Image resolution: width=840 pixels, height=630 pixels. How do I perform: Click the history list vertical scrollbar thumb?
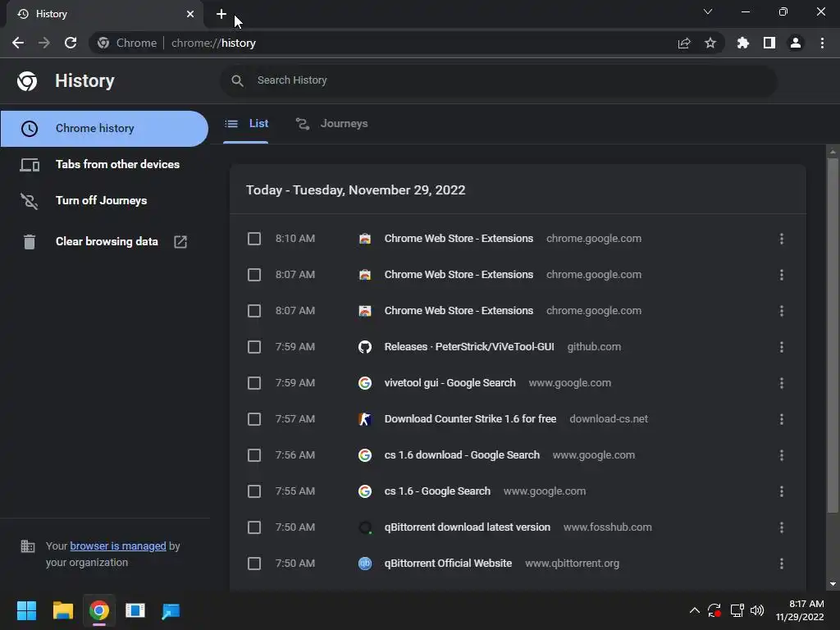click(833, 336)
